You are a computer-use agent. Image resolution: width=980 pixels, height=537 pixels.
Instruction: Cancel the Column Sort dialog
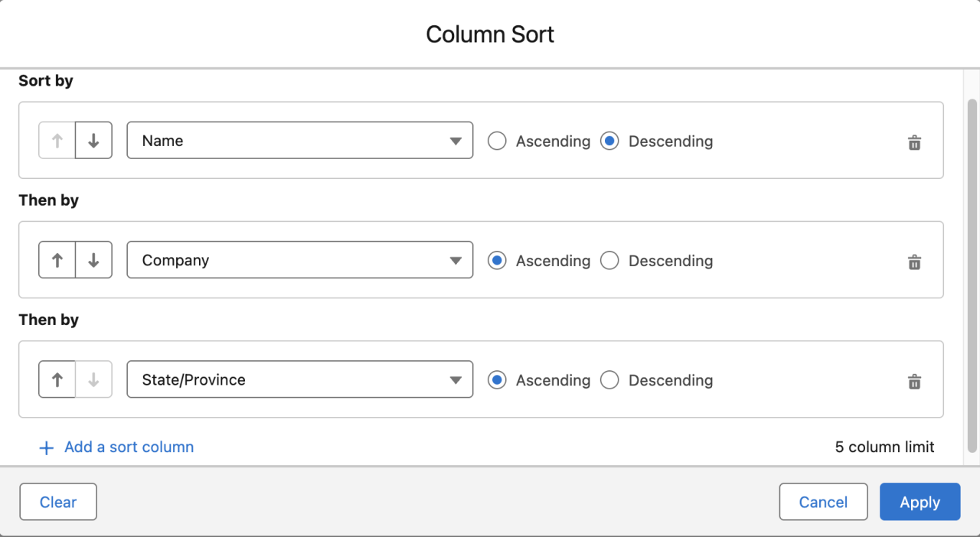pos(823,502)
